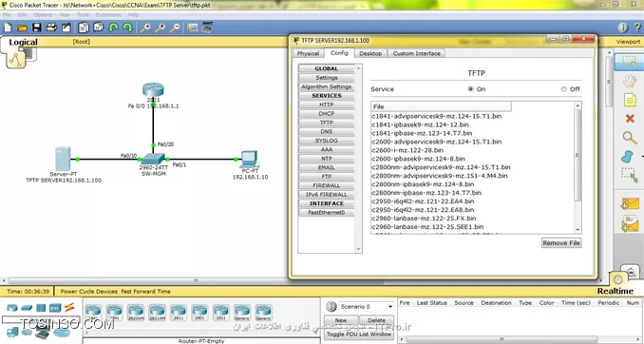Viewport: 644px width, 344px height.
Task: Undo the last action
Action: click(113, 28)
